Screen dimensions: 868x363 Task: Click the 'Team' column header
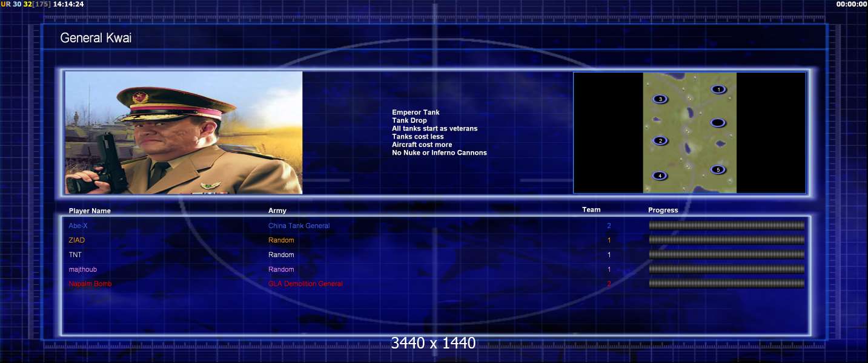[x=591, y=210]
